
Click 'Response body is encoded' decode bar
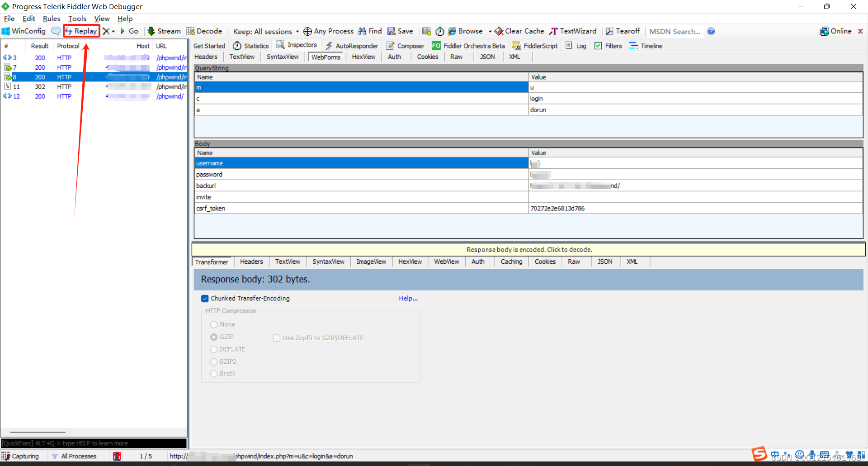pos(528,250)
